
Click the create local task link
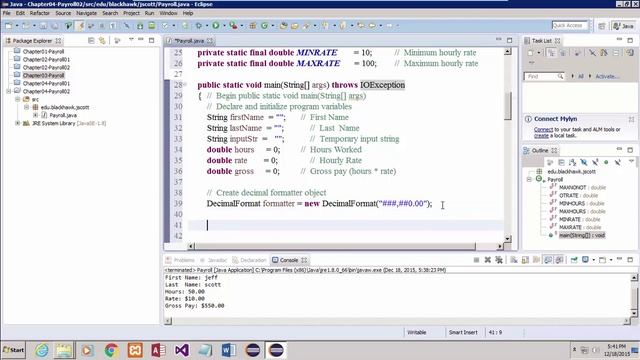click(x=541, y=136)
